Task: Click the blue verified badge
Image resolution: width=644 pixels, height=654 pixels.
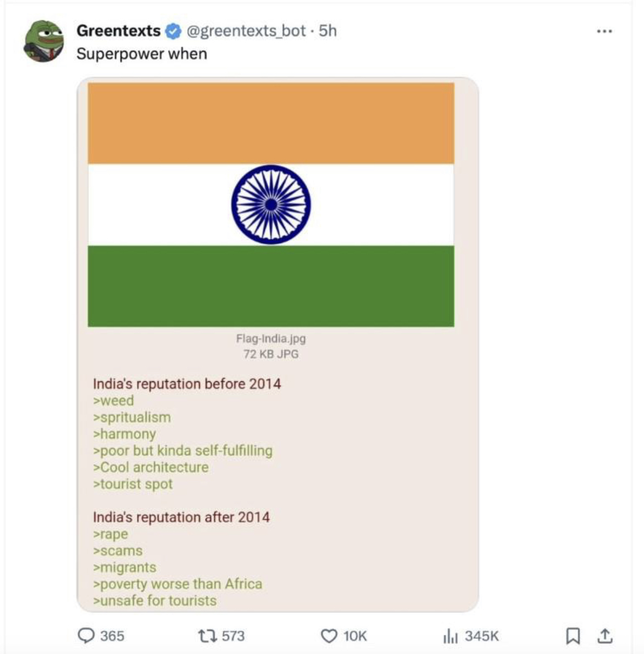Action: click(x=173, y=31)
